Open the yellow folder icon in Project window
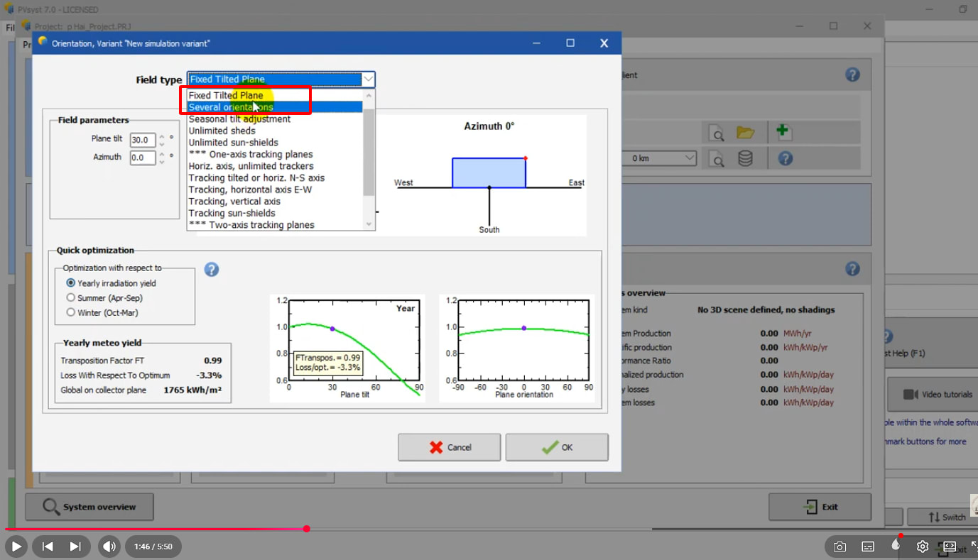 745,132
